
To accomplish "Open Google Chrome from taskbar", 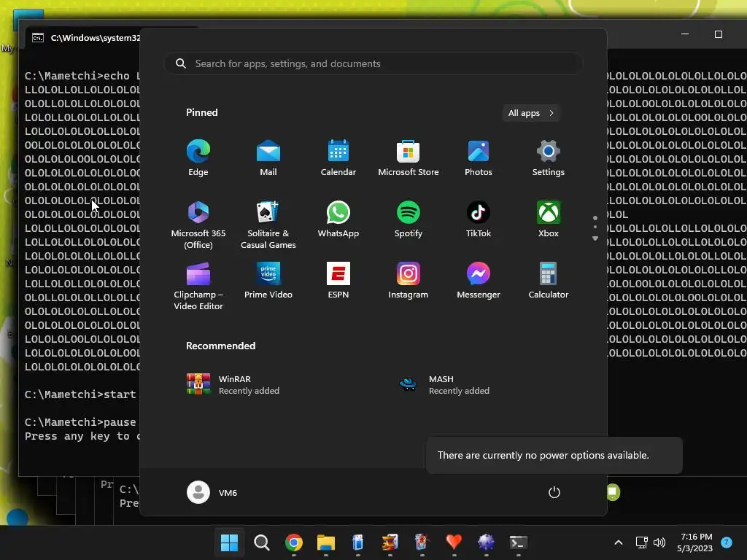I will pos(293,542).
